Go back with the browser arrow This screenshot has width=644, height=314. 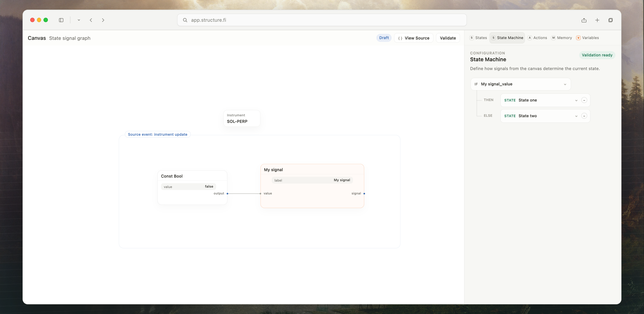coord(91,20)
